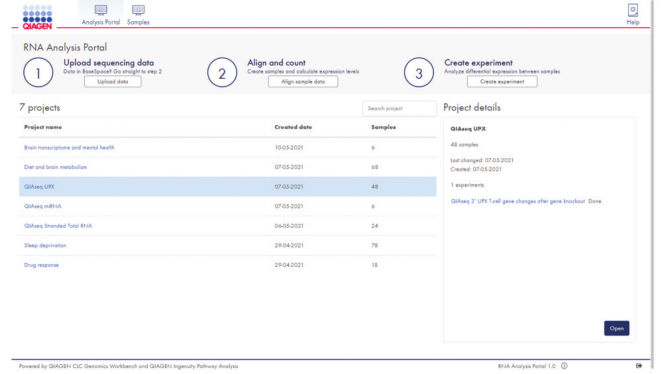This screenshot has height=374, width=666.
Task: Open the Drug response project
Action: pos(41,265)
